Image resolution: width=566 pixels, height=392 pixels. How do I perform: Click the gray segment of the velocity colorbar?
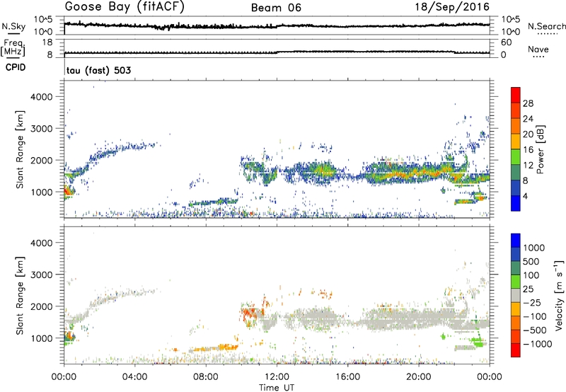tap(516, 295)
